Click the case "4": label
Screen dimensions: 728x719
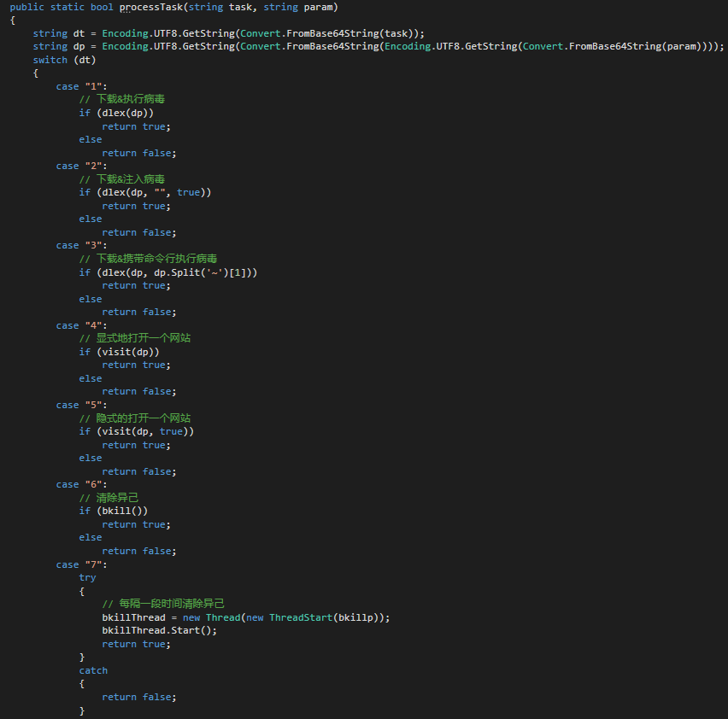[82, 325]
